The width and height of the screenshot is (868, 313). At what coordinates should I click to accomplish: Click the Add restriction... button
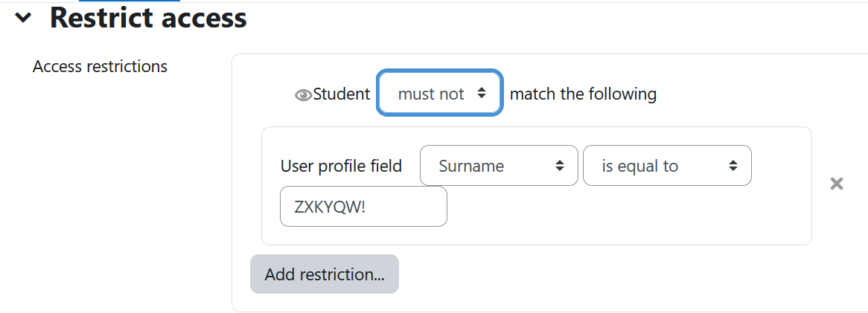point(325,274)
